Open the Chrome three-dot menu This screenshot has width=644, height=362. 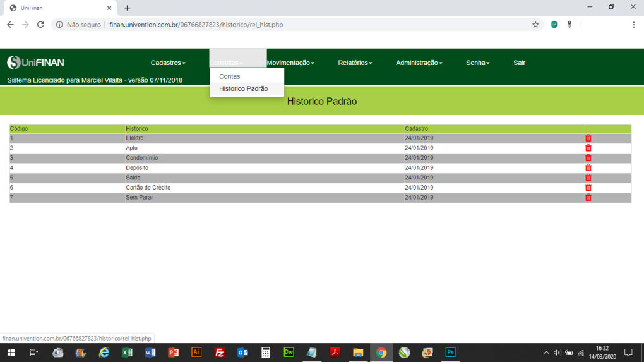point(634,25)
